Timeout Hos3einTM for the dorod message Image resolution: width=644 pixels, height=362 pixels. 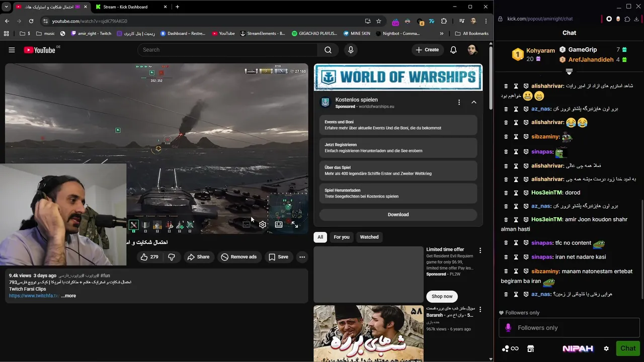(x=516, y=193)
